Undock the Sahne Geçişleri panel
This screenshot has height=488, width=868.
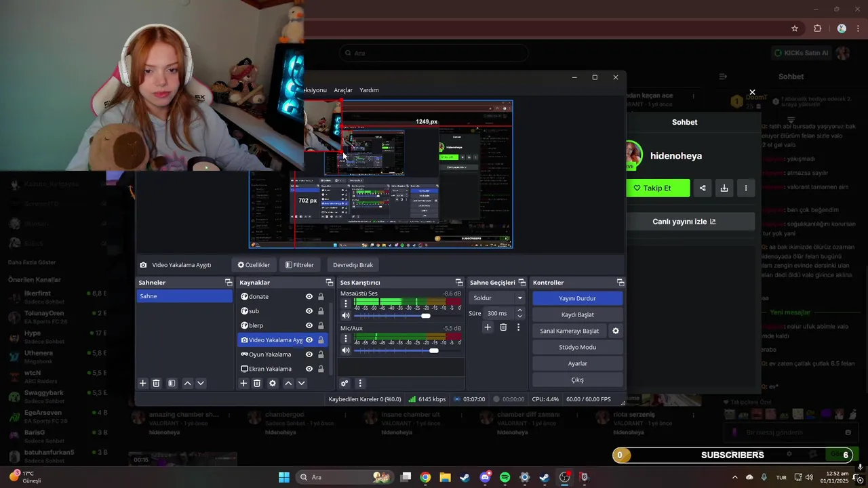522,283
